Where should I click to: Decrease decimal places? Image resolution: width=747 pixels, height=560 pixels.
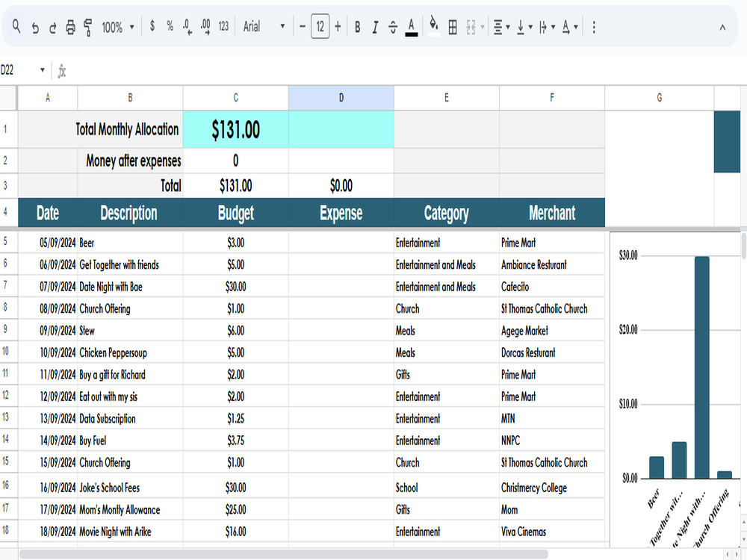(x=187, y=27)
